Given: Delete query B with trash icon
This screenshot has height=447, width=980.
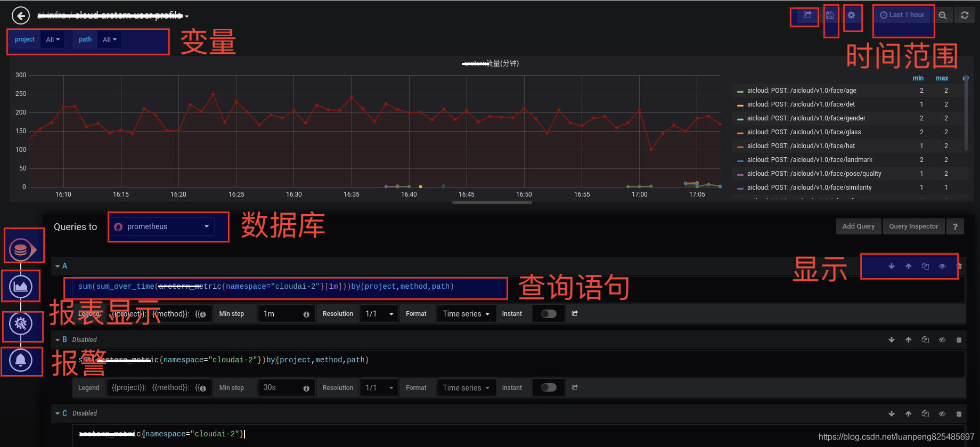Looking at the screenshot, I should pos(959,340).
